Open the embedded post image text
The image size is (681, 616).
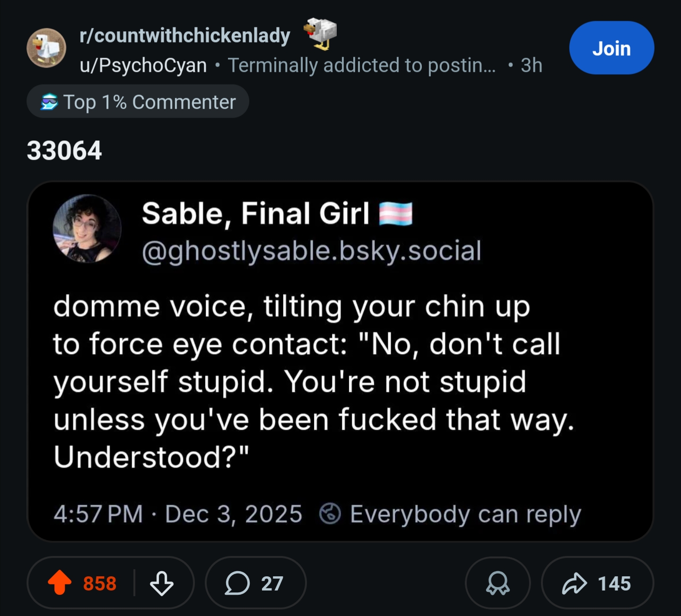312,382
